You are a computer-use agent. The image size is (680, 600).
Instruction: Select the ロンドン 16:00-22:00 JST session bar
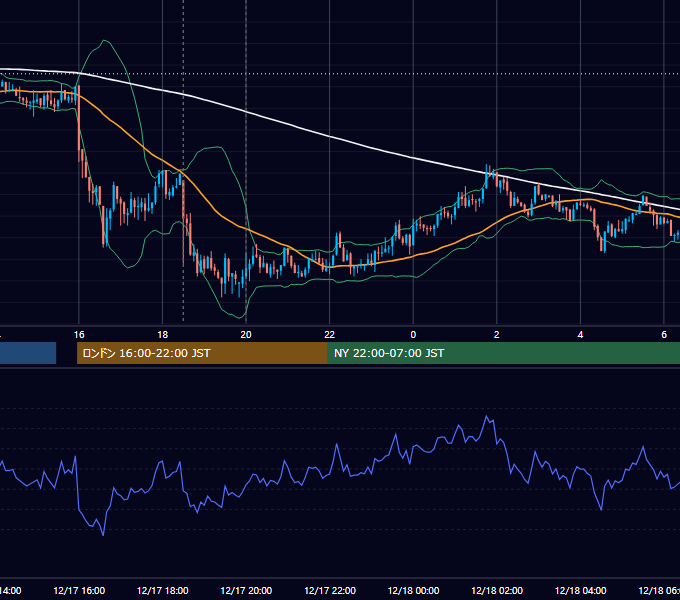pyautogui.click(x=202, y=353)
